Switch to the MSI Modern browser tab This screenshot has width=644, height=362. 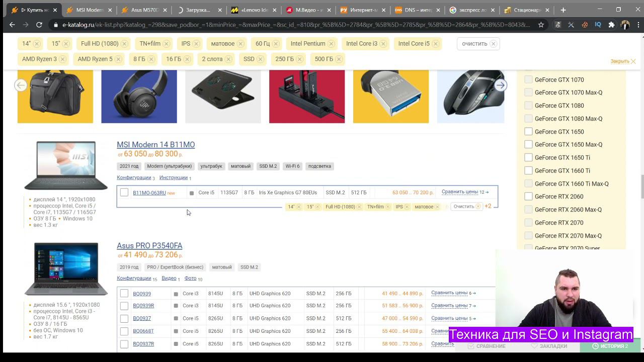(x=90, y=10)
